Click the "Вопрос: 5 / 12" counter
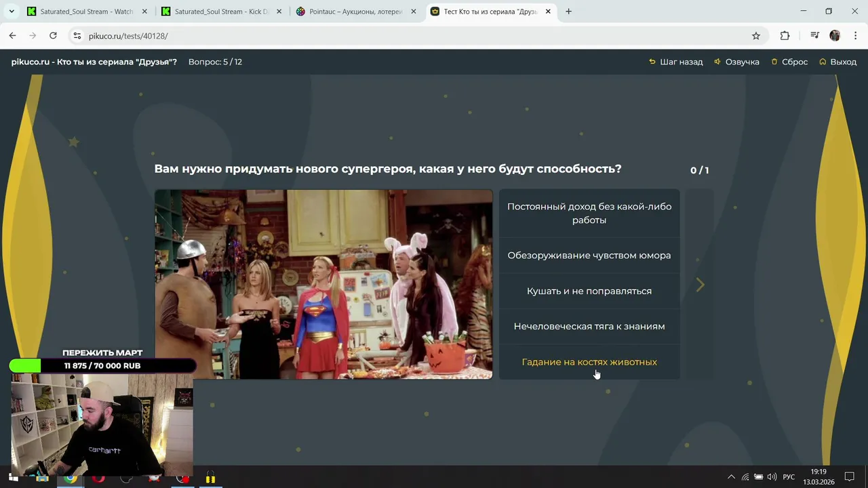The width and height of the screenshot is (868, 488). coord(215,62)
